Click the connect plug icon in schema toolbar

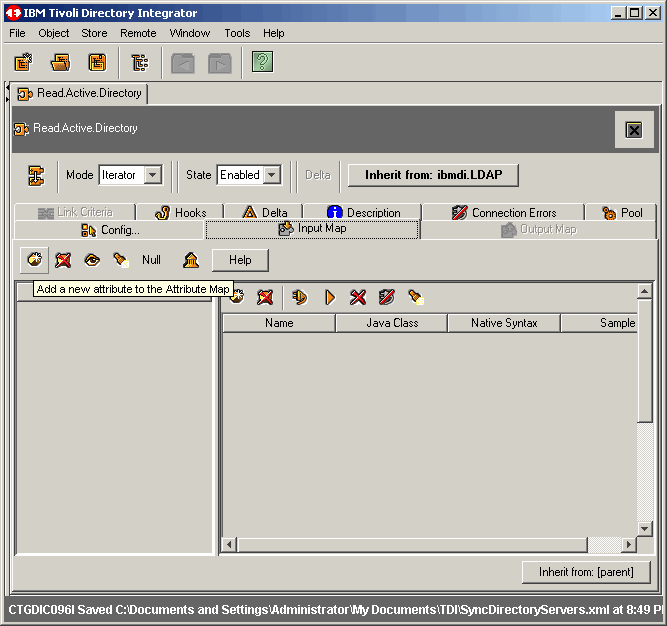(299, 297)
